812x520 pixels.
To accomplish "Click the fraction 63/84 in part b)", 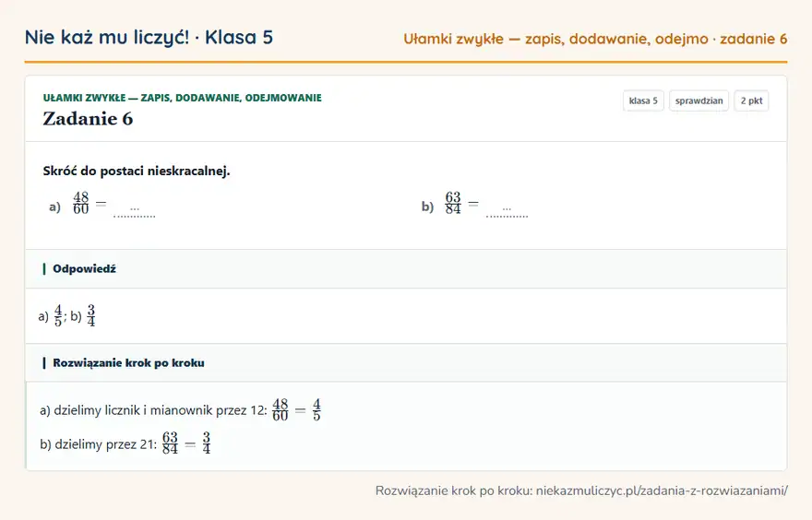I will (x=453, y=204).
